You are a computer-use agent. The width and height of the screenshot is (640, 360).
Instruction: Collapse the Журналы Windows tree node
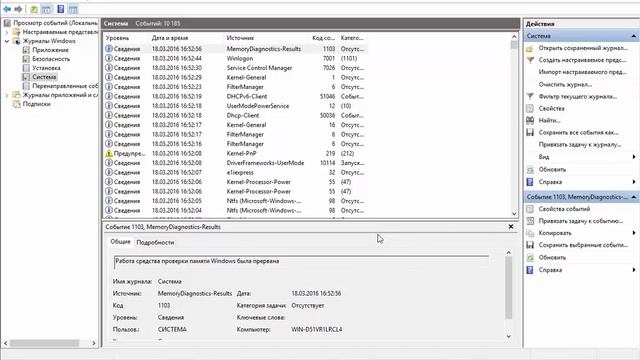[x=7, y=41]
